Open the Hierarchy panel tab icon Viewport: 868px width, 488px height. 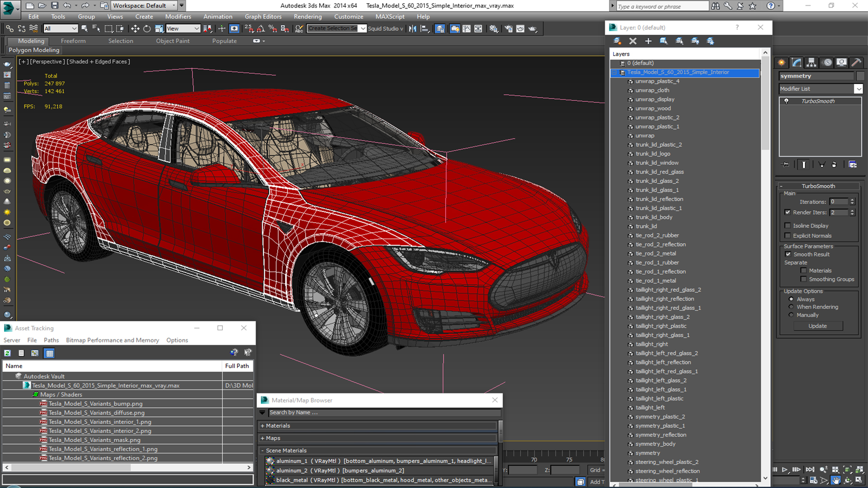coord(811,62)
